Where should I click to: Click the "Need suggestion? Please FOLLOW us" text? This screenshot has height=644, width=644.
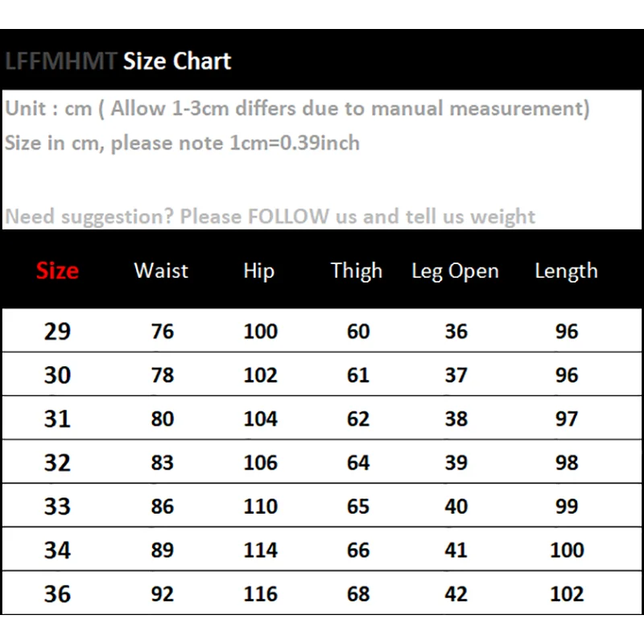coord(270,217)
